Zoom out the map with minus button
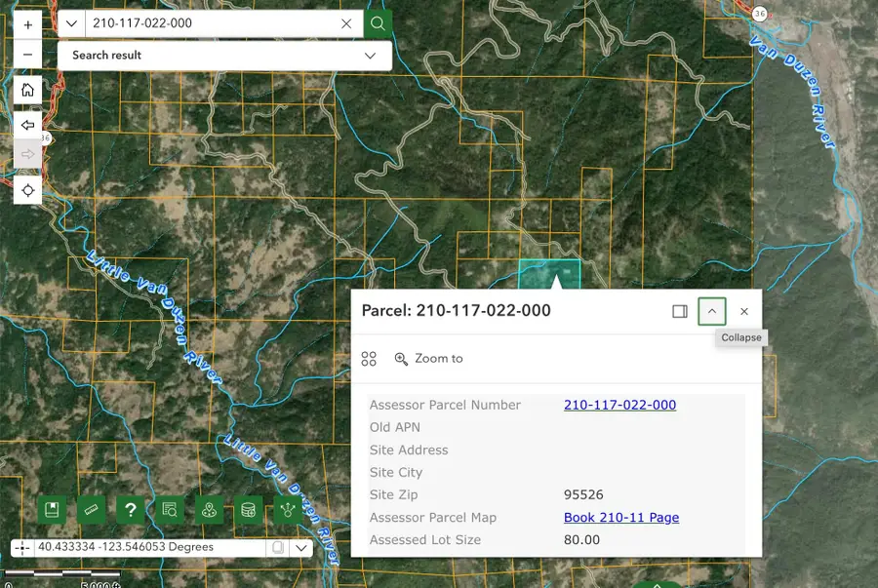 click(28, 55)
